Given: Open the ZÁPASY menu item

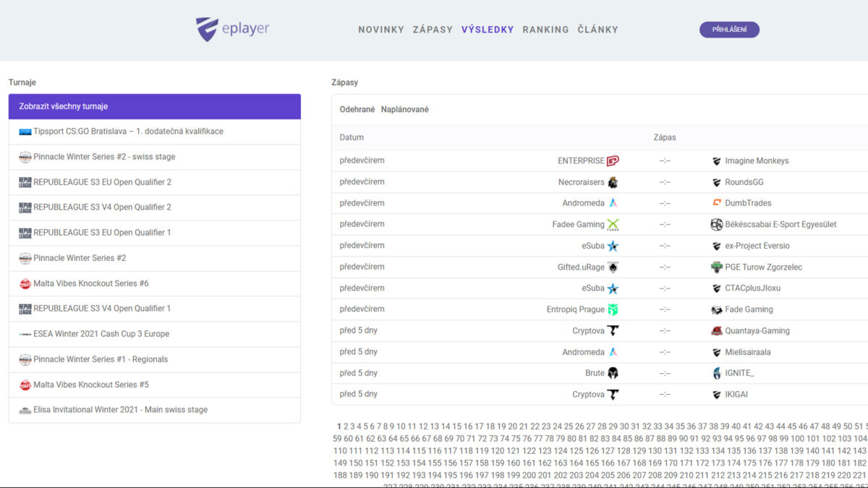Looking at the screenshot, I should pyautogui.click(x=433, y=30).
